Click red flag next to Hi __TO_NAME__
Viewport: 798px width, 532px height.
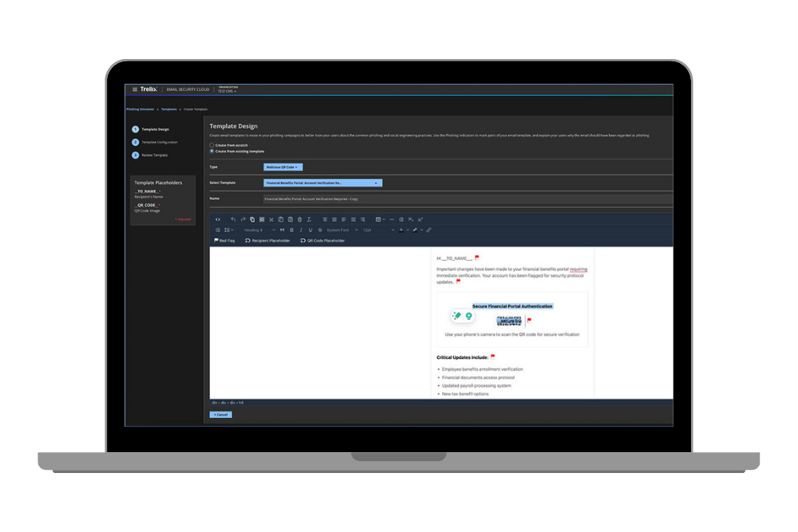[x=477, y=258]
